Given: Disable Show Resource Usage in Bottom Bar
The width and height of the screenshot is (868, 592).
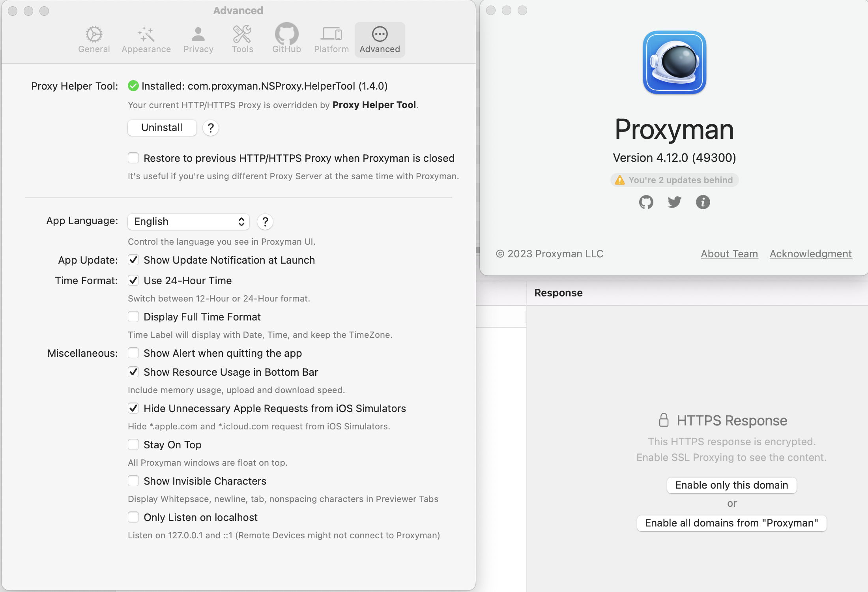Looking at the screenshot, I should pos(134,372).
